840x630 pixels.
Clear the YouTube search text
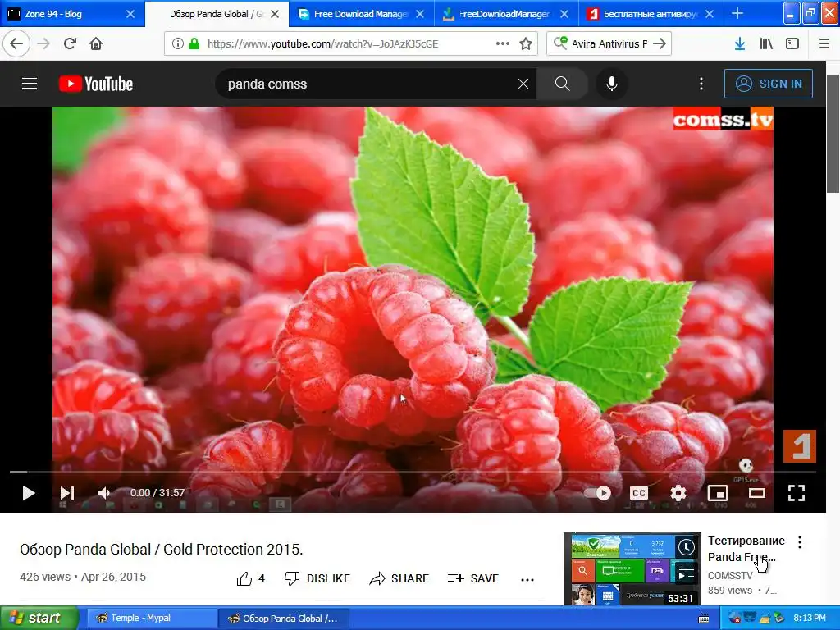click(523, 84)
